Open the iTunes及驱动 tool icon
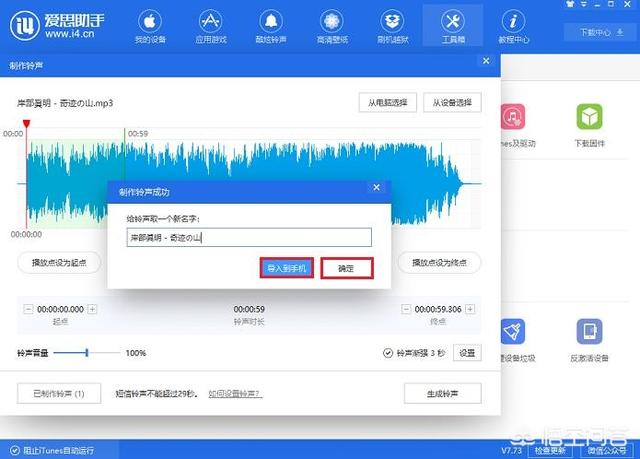This screenshot has height=459, width=640. pos(513,117)
